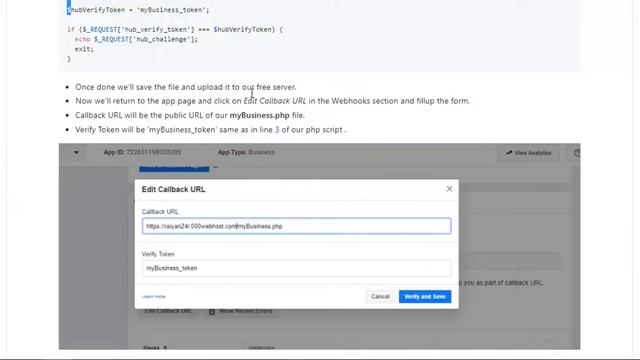Click the Callback URL input field
This screenshot has height=360, width=640.
coord(296,226)
